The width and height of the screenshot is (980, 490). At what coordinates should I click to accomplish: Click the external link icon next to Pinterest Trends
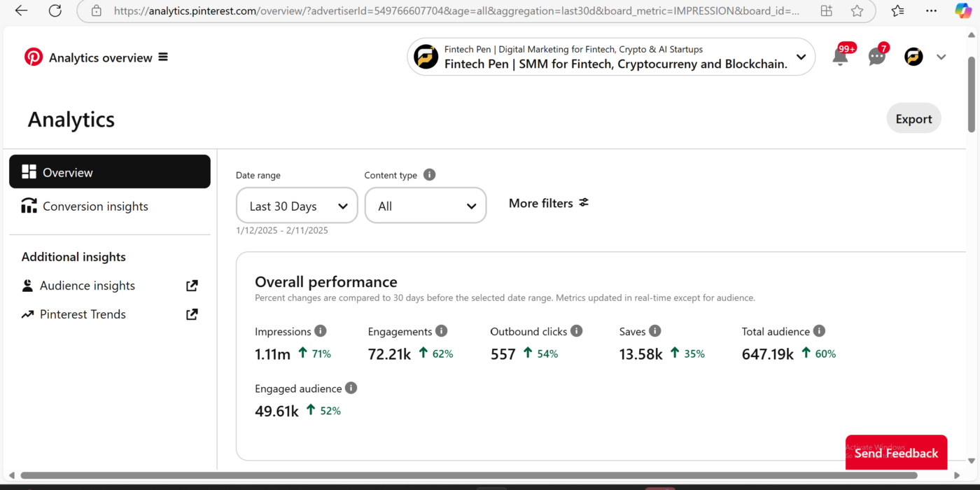point(192,314)
